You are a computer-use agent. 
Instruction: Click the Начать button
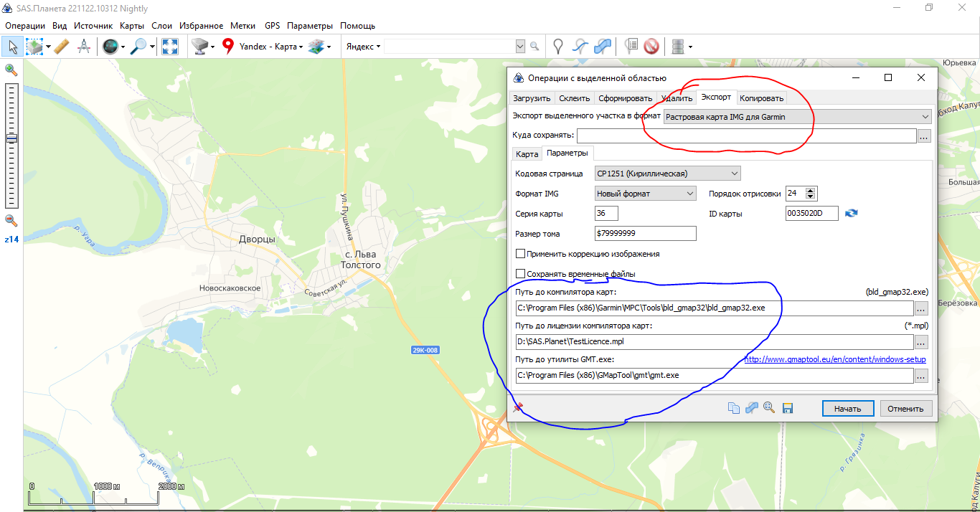coord(848,408)
